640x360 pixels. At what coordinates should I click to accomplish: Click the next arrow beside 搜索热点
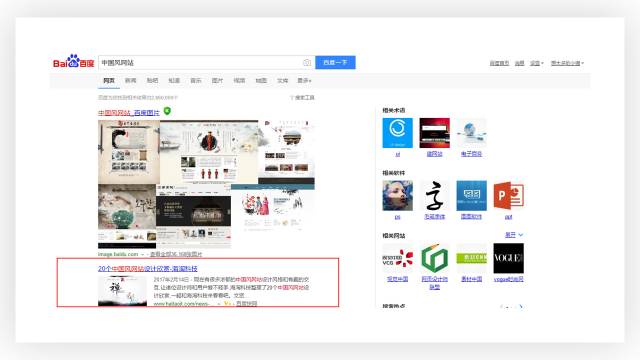521,306
